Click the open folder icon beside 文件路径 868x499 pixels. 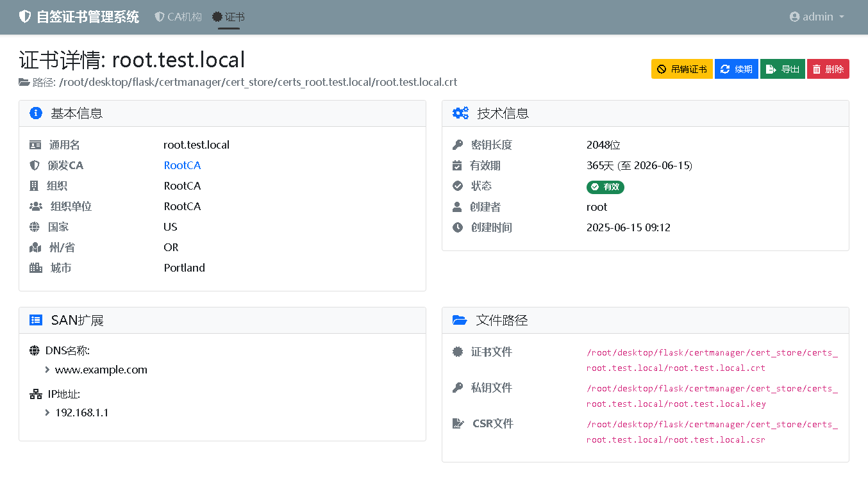click(460, 320)
